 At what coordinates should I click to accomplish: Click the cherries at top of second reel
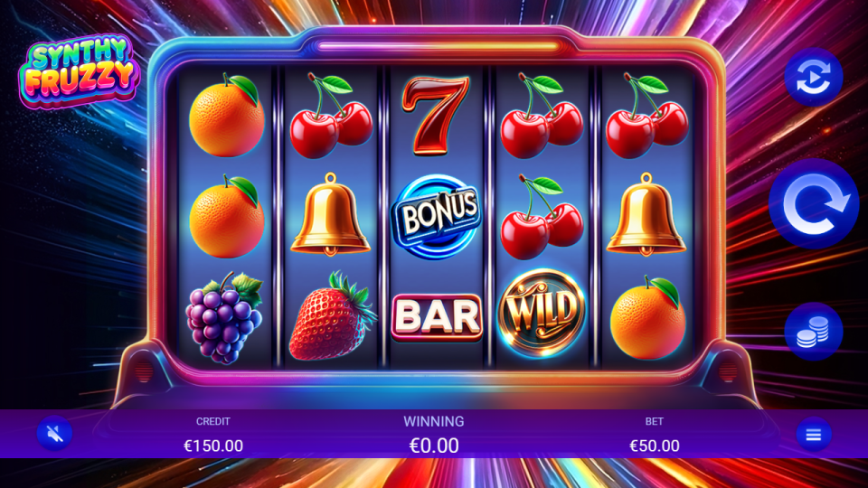point(331,116)
